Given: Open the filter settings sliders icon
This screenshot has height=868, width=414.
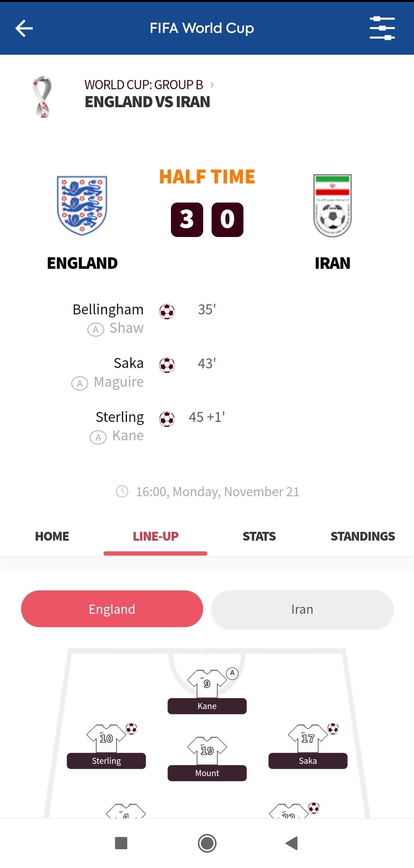Looking at the screenshot, I should pos(382,28).
